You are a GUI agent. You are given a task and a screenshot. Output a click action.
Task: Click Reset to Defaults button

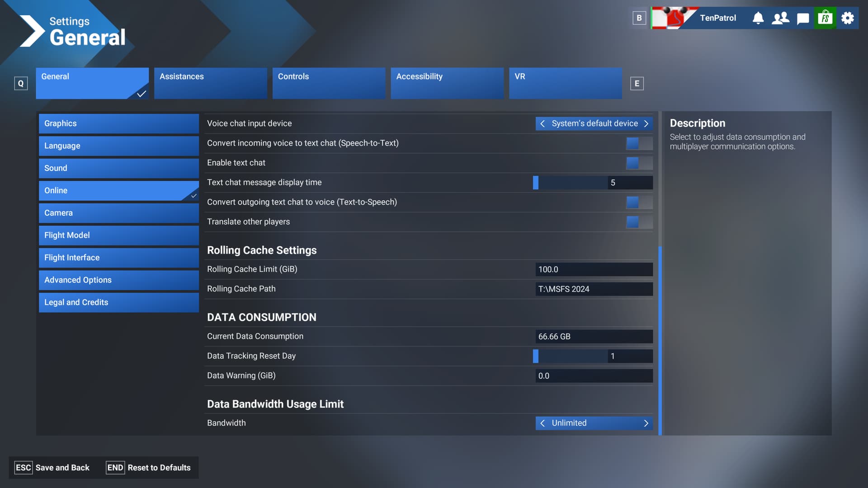coord(149,468)
